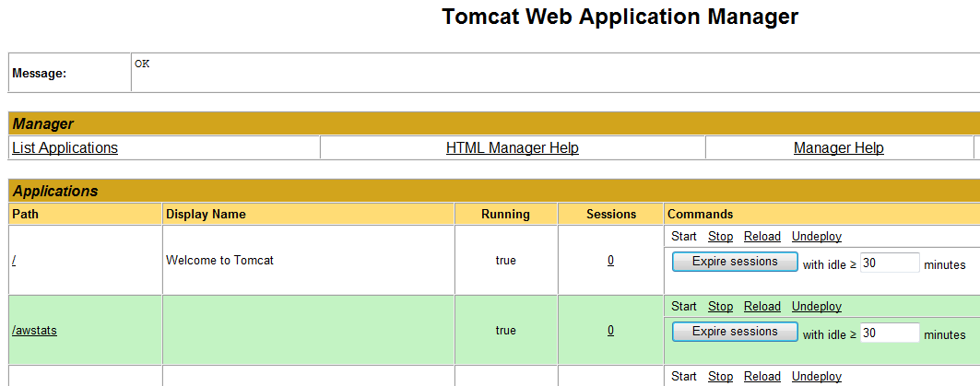Click the Message: label
This screenshot has height=386, width=980.
tap(40, 74)
